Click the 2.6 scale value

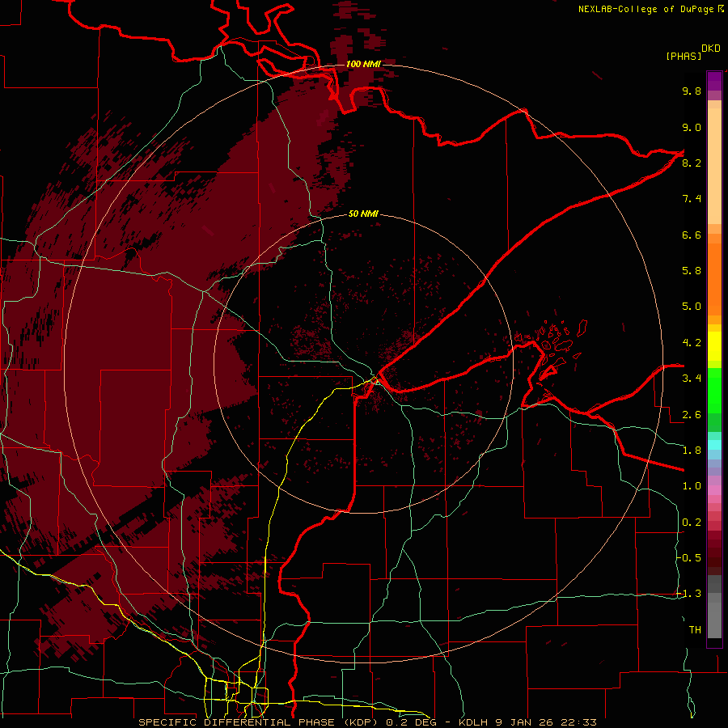(x=692, y=414)
